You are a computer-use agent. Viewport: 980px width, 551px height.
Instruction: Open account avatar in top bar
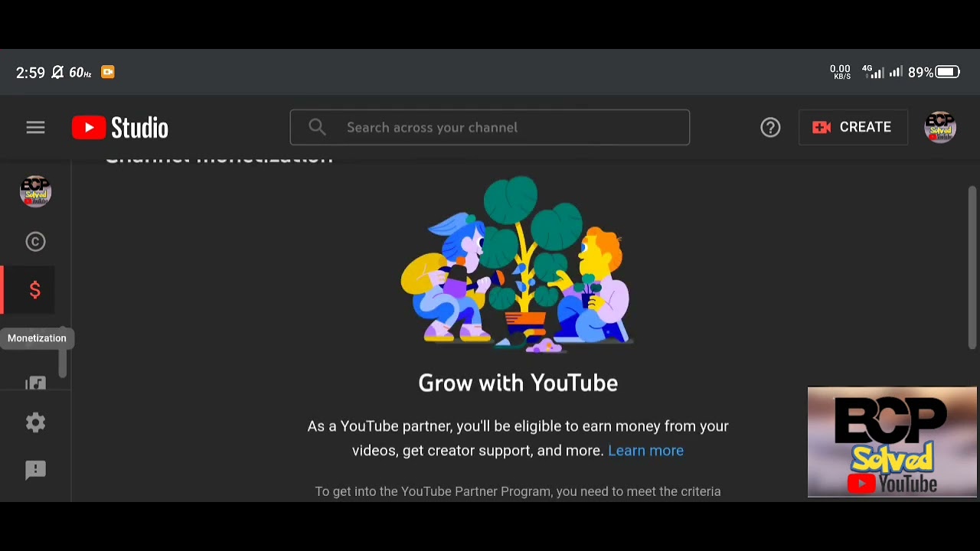click(x=940, y=127)
